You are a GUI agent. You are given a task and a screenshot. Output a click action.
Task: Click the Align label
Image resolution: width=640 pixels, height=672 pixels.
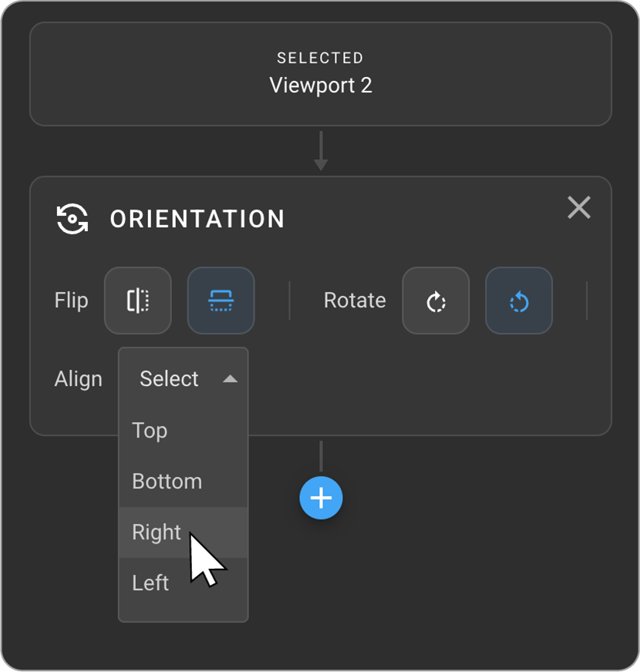click(x=78, y=378)
